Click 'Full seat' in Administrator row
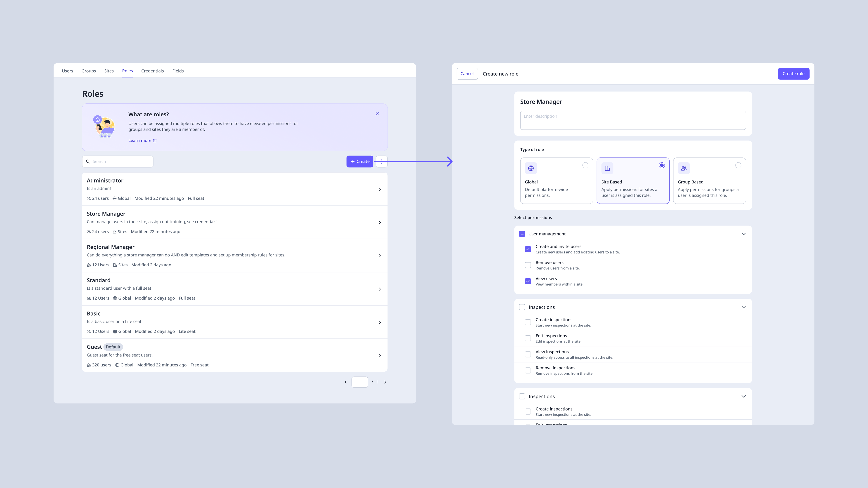Image resolution: width=868 pixels, height=488 pixels. click(196, 198)
